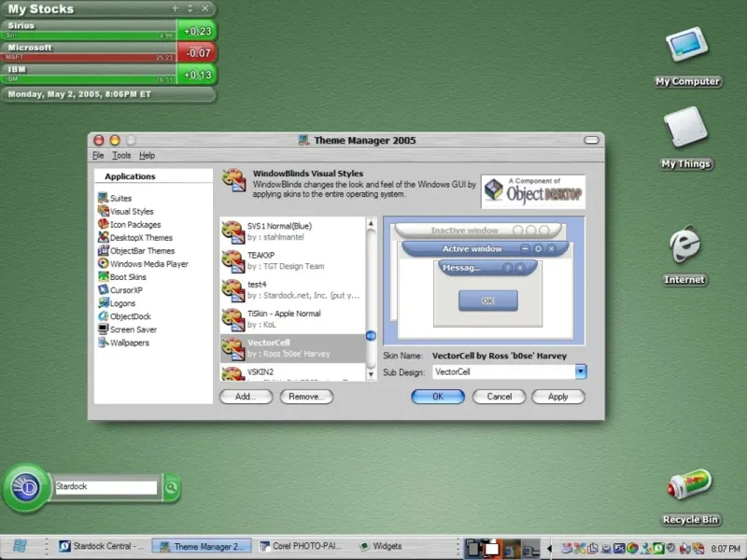
Task: Add a stock with the plus icon
Action: click(175, 8)
